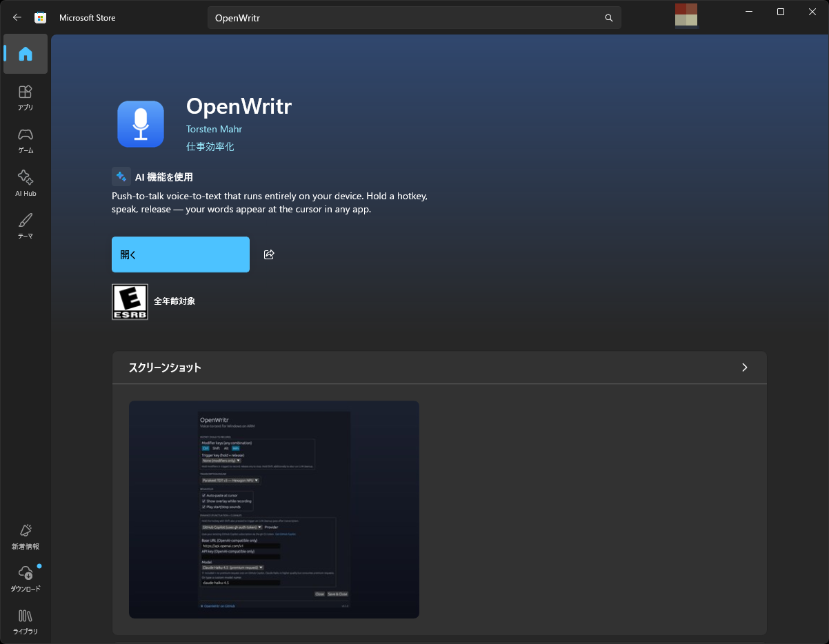829x644 pixels.
Task: Click the 開く button
Action: [x=181, y=254]
